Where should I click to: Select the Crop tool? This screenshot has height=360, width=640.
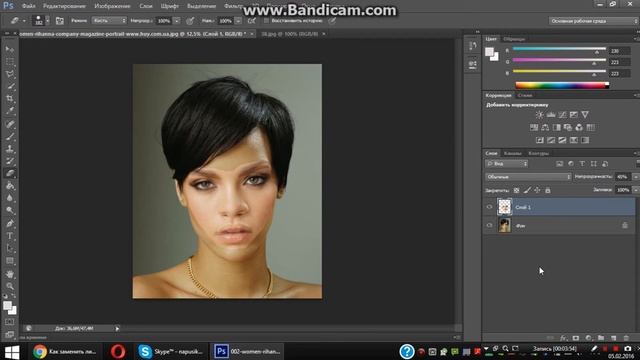10,98
